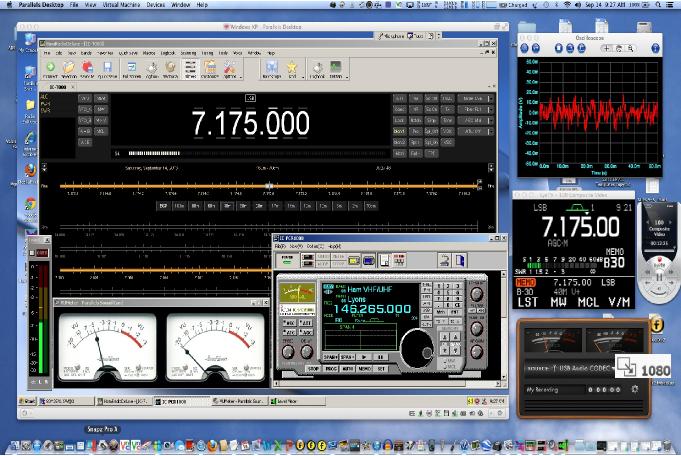Screen dimensions: 681x456
Task: Click the main 7.175.000 frequency display
Action: [251, 123]
